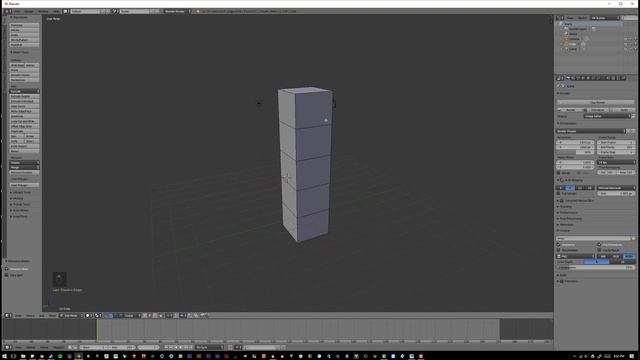The width and height of the screenshot is (640, 360).
Task: Open the Select menu in the 3D view header
Action: coord(30,316)
